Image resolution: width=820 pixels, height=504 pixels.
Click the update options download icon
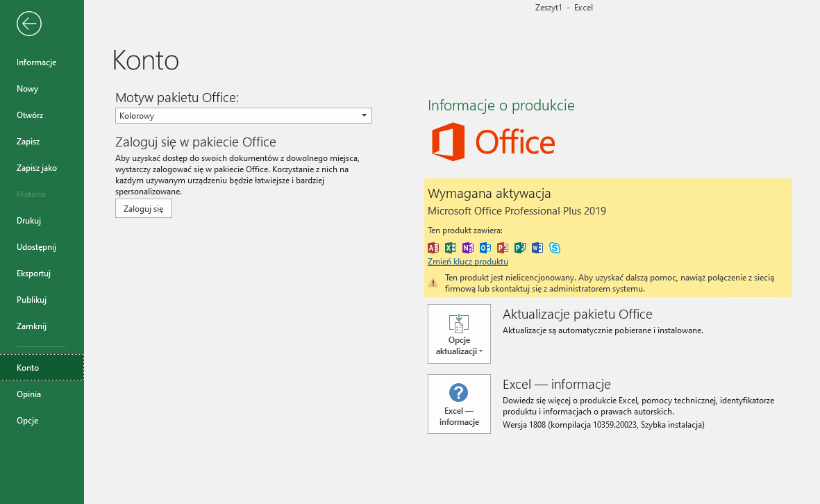[x=459, y=323]
